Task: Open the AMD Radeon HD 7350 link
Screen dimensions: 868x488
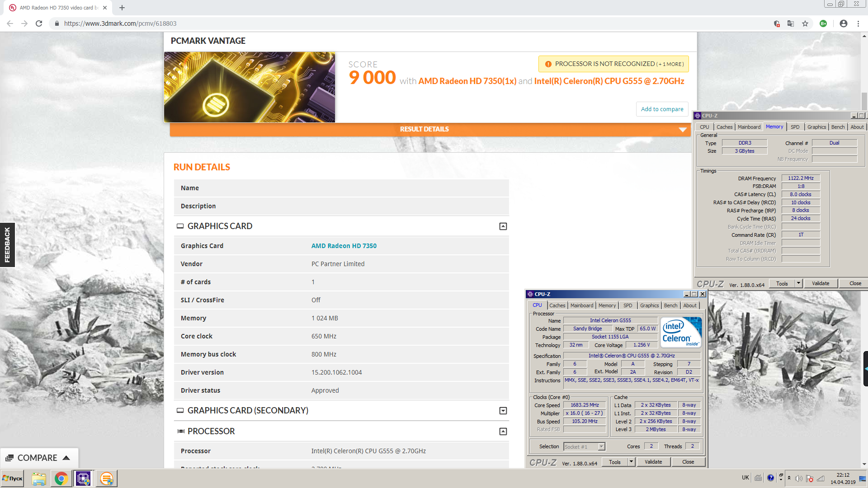Action: (344, 246)
